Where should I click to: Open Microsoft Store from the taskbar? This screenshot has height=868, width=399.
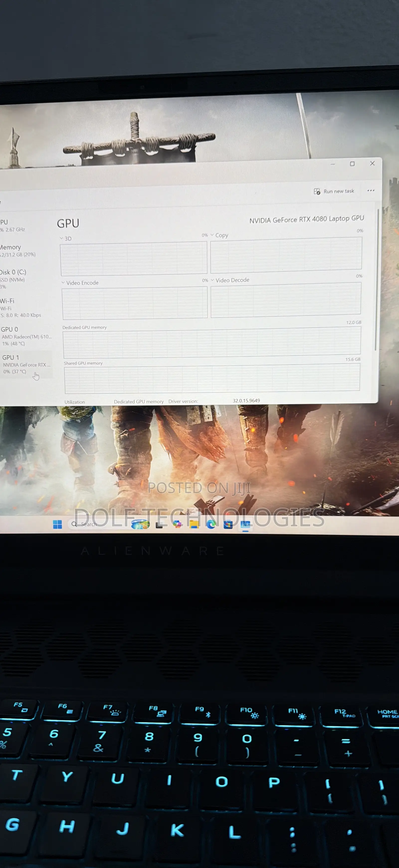pyautogui.click(x=228, y=524)
